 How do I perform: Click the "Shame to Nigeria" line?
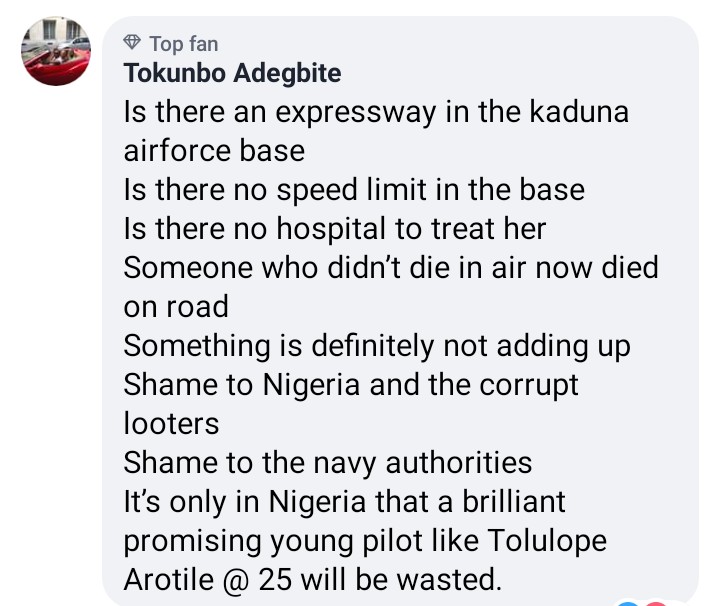[x=351, y=384]
